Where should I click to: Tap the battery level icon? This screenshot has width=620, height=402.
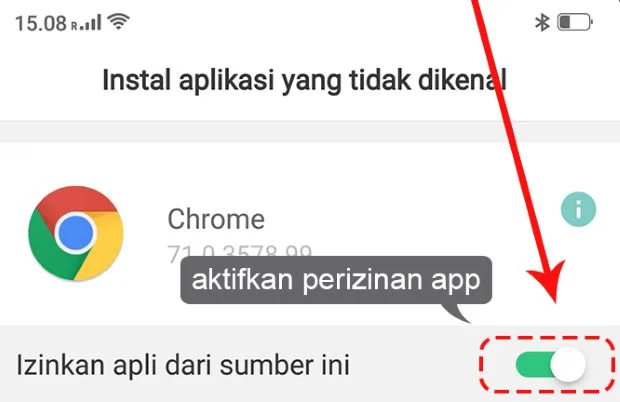575,22
